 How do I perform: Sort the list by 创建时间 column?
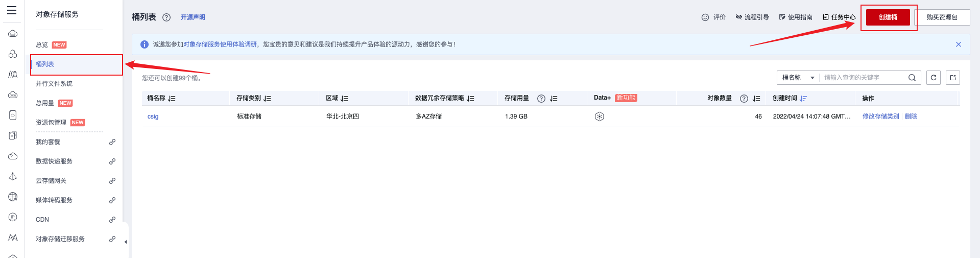coord(803,99)
